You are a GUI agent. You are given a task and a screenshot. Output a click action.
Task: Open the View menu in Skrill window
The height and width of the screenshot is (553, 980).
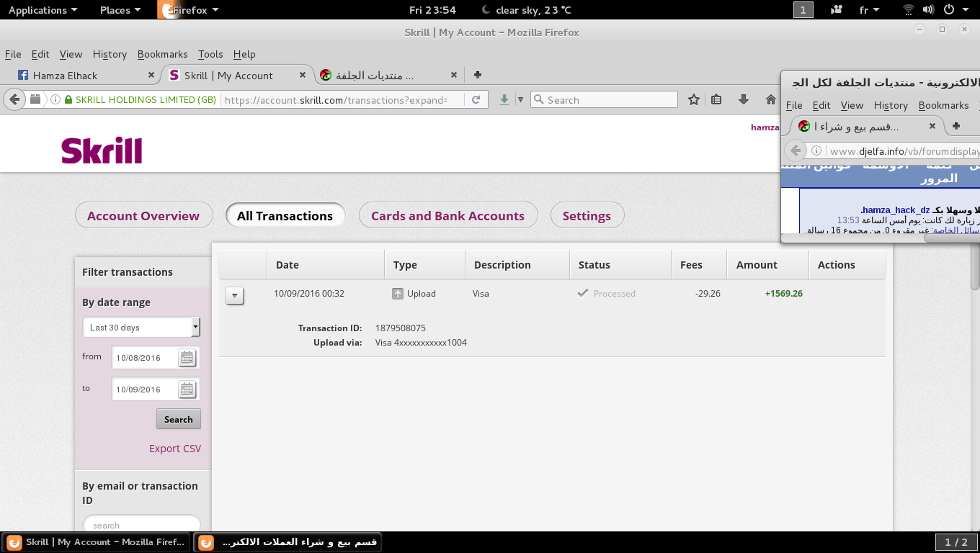pyautogui.click(x=71, y=54)
